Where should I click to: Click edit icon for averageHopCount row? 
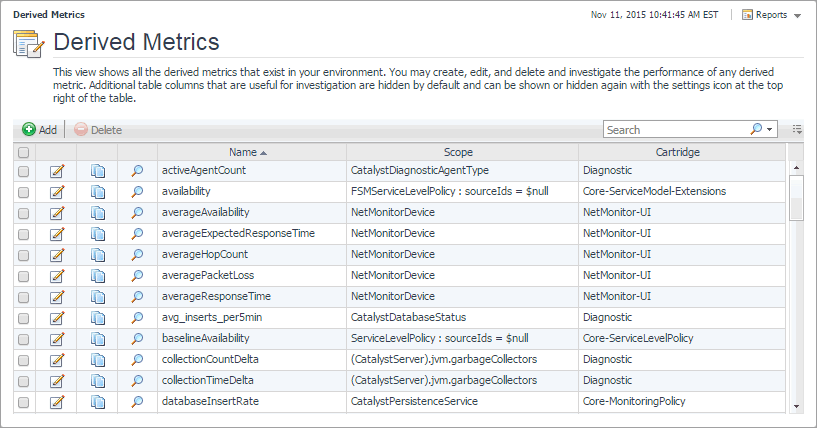(57, 255)
